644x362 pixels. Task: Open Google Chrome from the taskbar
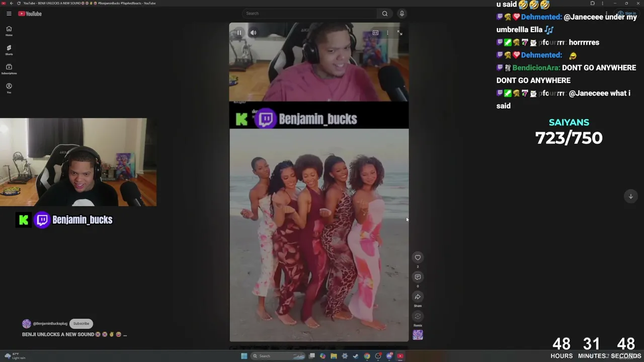coord(367,356)
